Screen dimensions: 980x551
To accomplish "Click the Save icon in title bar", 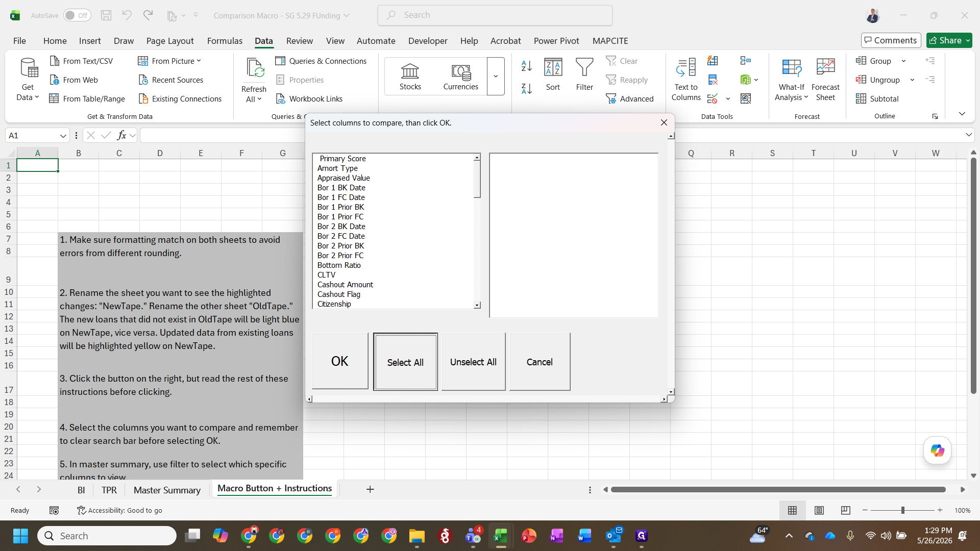I will coord(106,15).
